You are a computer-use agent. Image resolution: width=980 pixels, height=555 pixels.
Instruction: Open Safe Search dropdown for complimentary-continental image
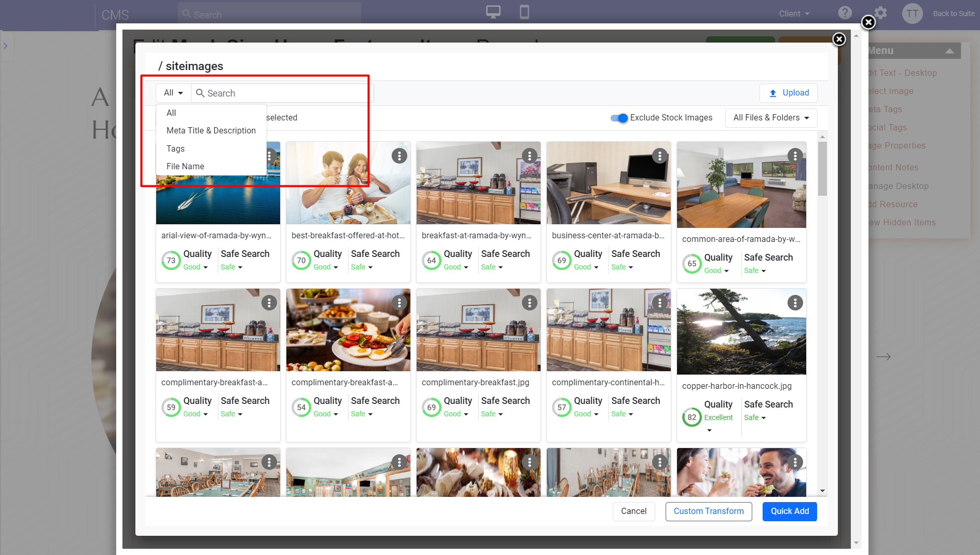pos(622,414)
